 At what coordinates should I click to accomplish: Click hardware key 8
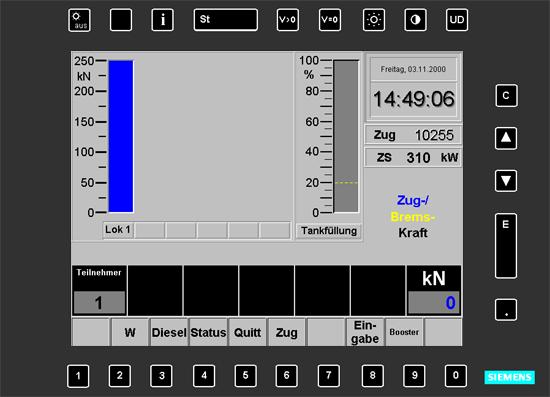[x=373, y=376]
